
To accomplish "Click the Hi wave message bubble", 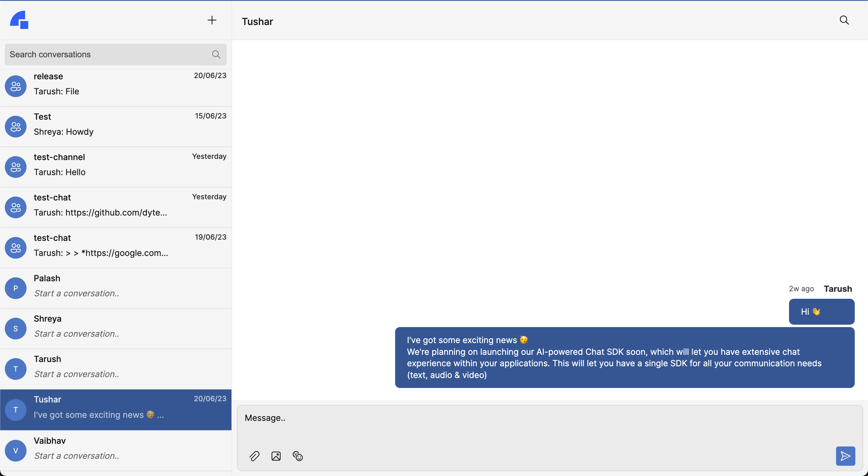I will pos(821,311).
